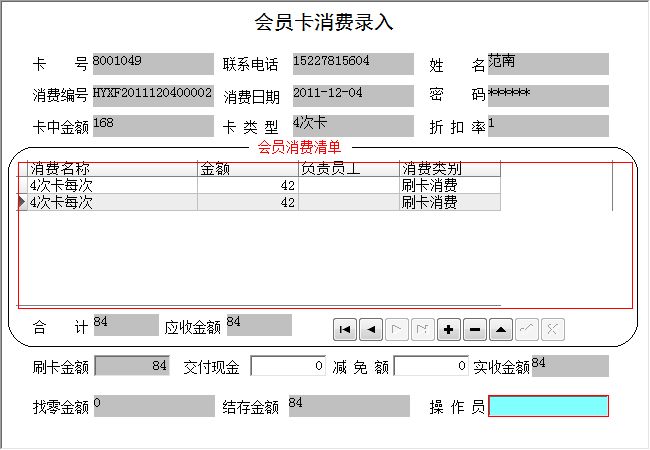Click the 消费名称 column header

coord(108,169)
